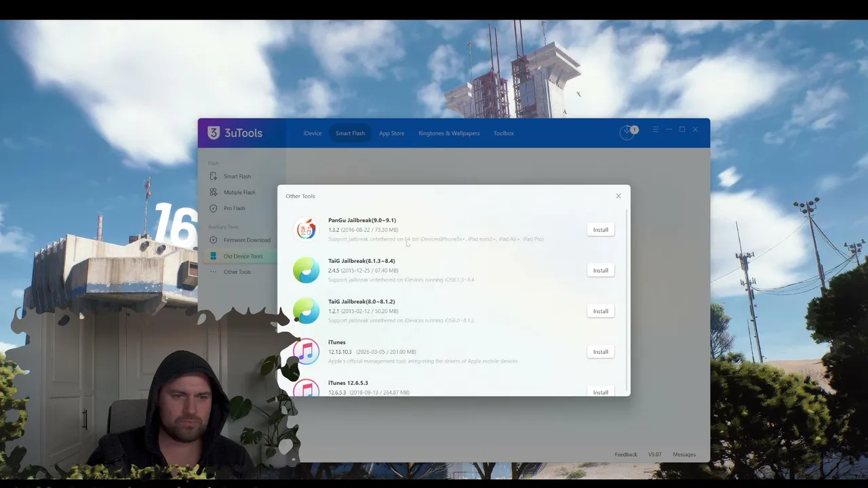
Task: Click the PanGu version 1.3.2 line
Action: [x=363, y=230]
